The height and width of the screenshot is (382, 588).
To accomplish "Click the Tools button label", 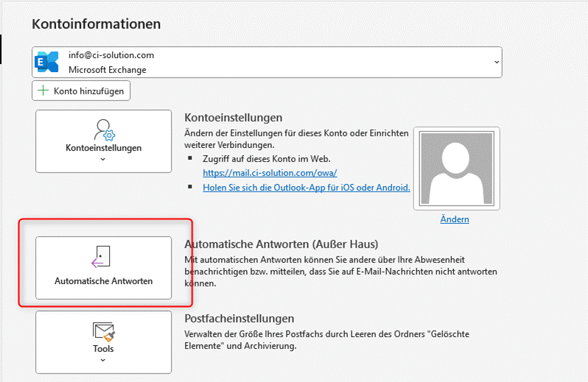I will (x=103, y=349).
